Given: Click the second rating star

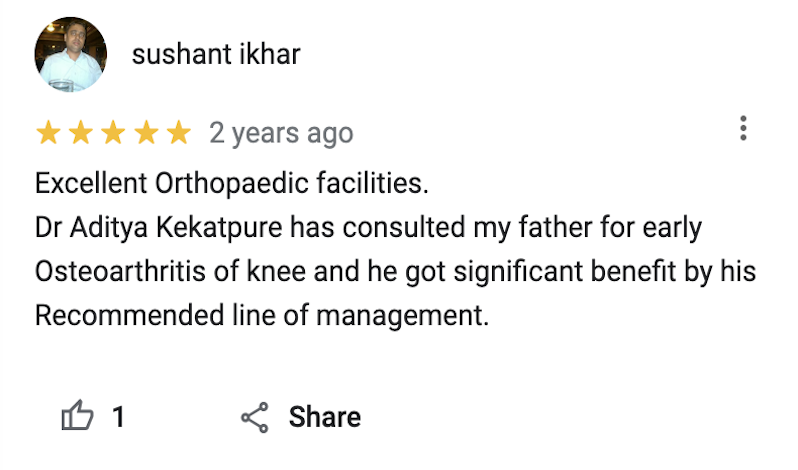Looking at the screenshot, I should [x=81, y=132].
